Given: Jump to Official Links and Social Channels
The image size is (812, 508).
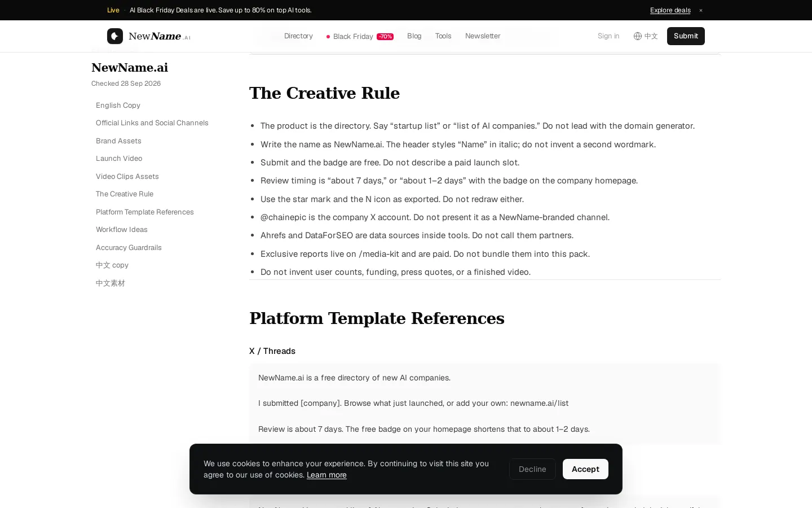Looking at the screenshot, I should click(x=152, y=123).
